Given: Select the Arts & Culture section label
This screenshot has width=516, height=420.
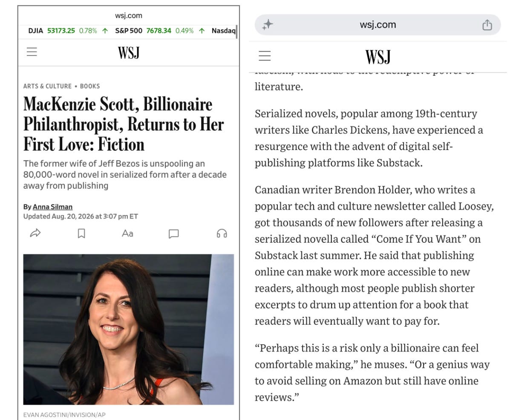Looking at the screenshot, I should (47, 86).
